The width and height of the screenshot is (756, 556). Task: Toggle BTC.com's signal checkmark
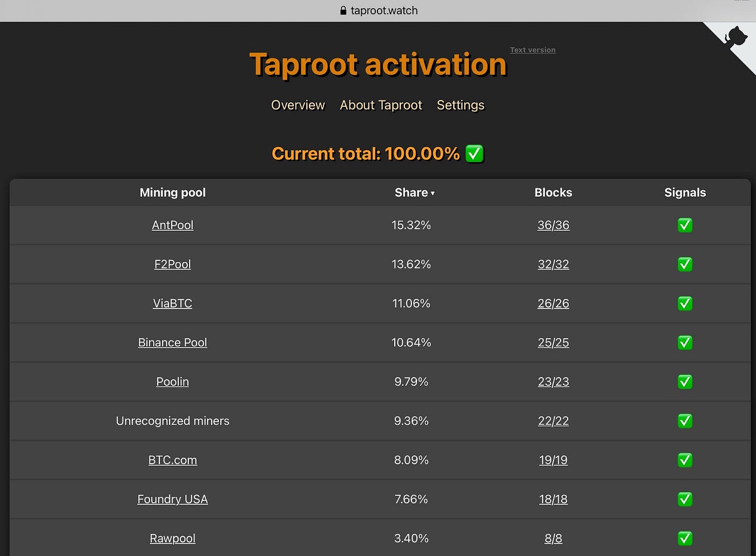coord(685,460)
